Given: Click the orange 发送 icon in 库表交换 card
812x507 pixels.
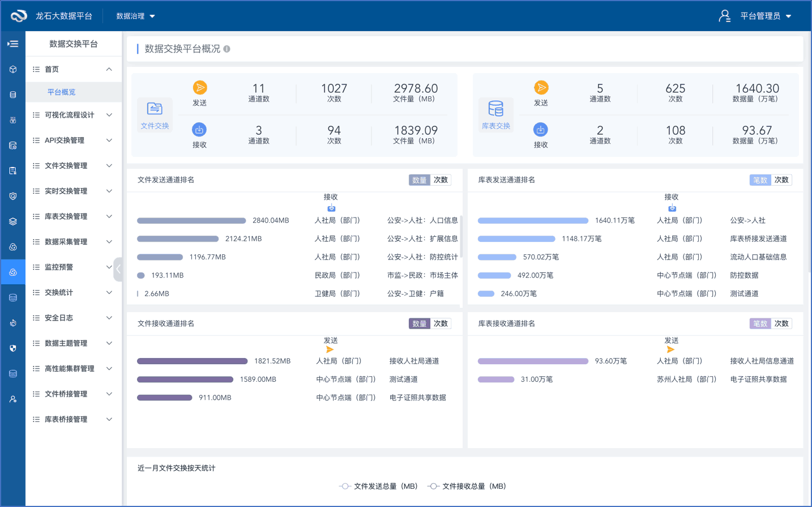Looking at the screenshot, I should [x=541, y=87].
